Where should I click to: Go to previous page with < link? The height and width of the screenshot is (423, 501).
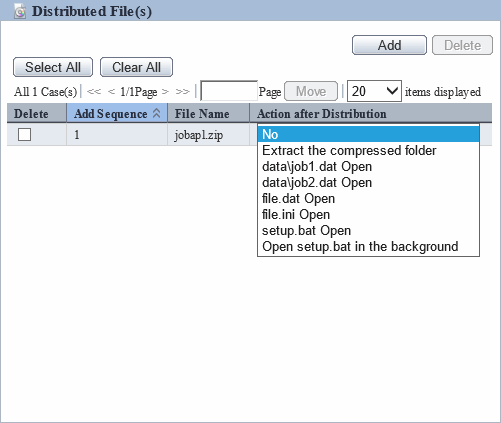111,91
